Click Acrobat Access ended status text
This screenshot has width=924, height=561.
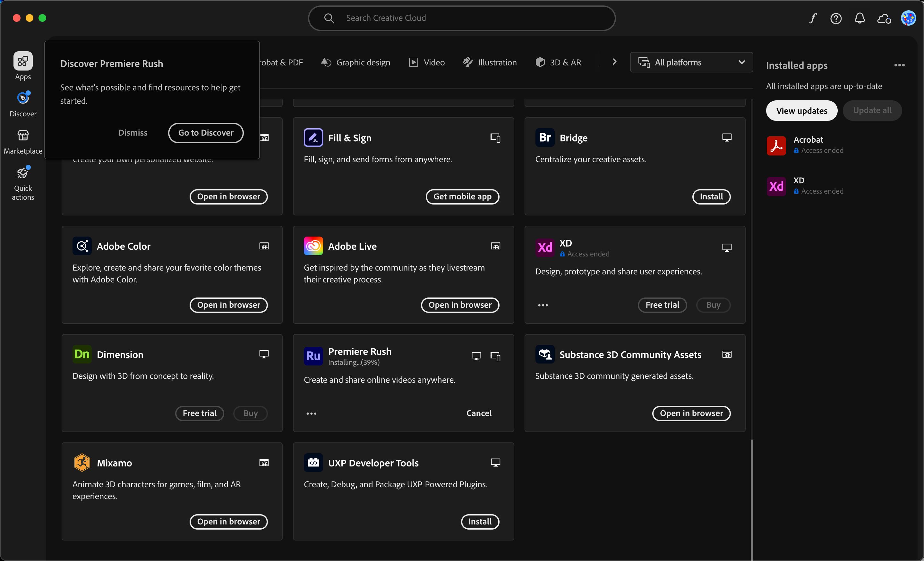(x=822, y=150)
